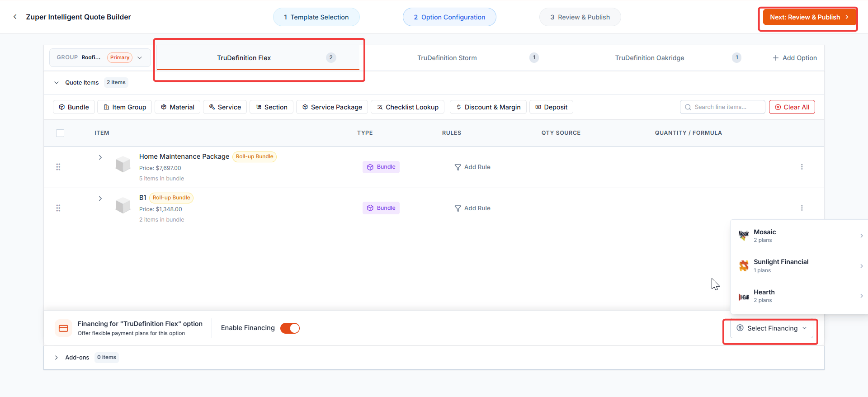The image size is (868, 397).
Task: Expand the B1 bundle row
Action: (x=100, y=198)
